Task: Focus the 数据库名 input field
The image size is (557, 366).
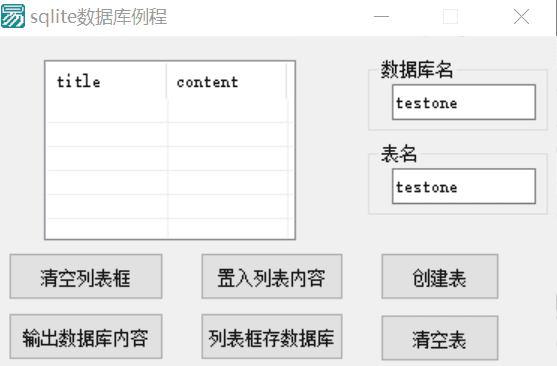Action: (464, 102)
